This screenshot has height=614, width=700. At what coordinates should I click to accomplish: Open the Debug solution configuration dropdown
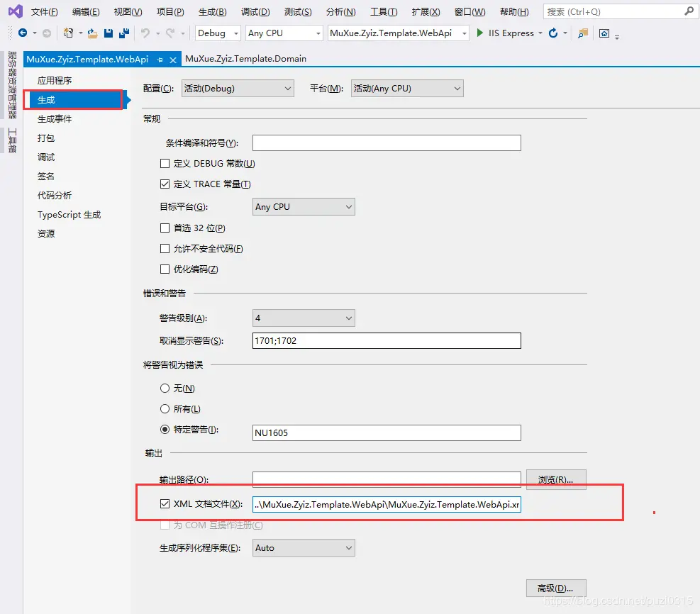[x=218, y=33]
